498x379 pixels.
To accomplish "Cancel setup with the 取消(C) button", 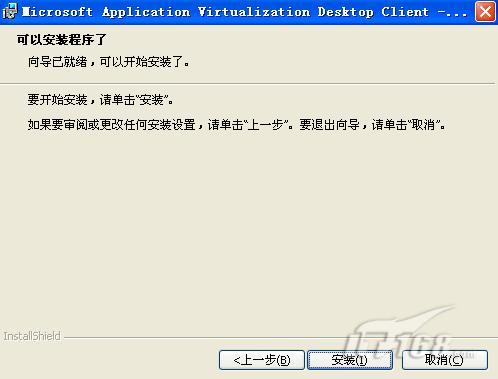I will point(445,360).
